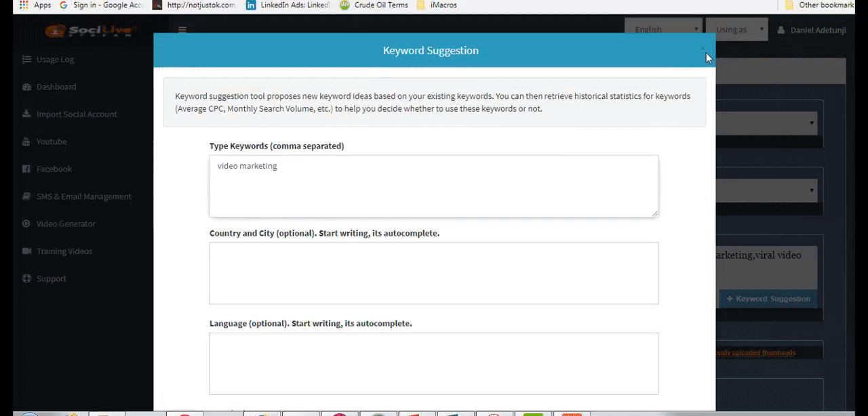Image resolution: width=868 pixels, height=416 pixels.
Task: Close the Keyword Suggestion dialog
Action: (703, 49)
